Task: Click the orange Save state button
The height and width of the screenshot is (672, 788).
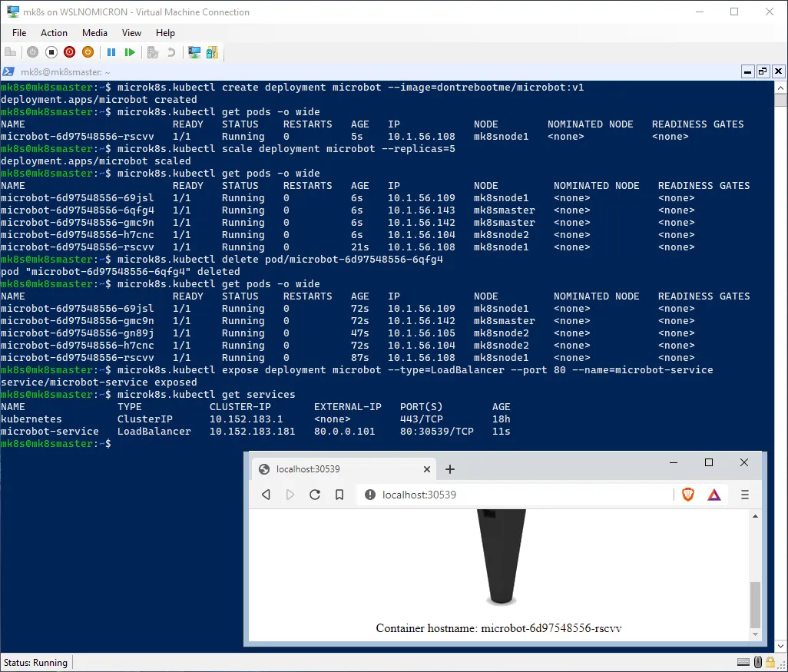Action: (88, 52)
